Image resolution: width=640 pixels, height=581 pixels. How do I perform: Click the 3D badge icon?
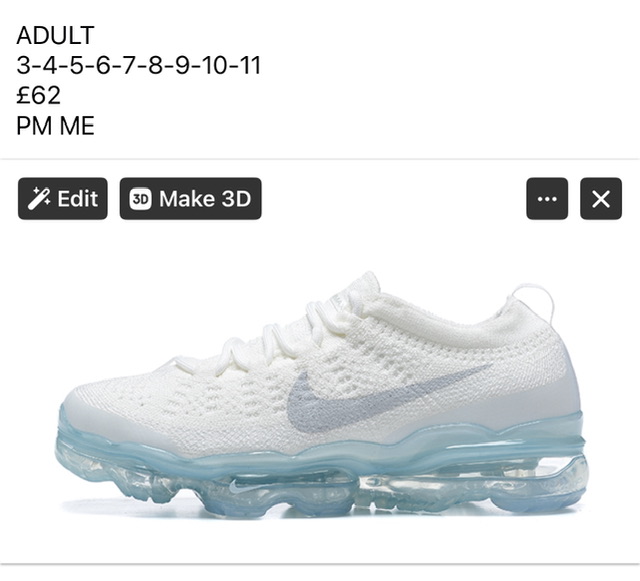140,199
